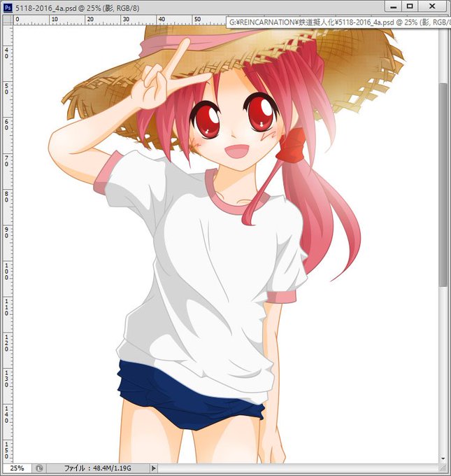Click the status bar preview icon beside 25%
451x476 pixels.
39,468
